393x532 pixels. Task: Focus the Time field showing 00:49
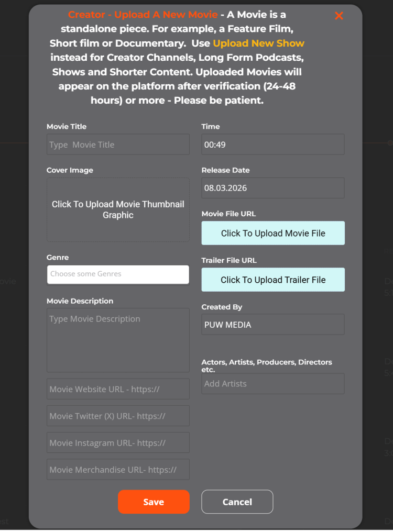point(272,145)
